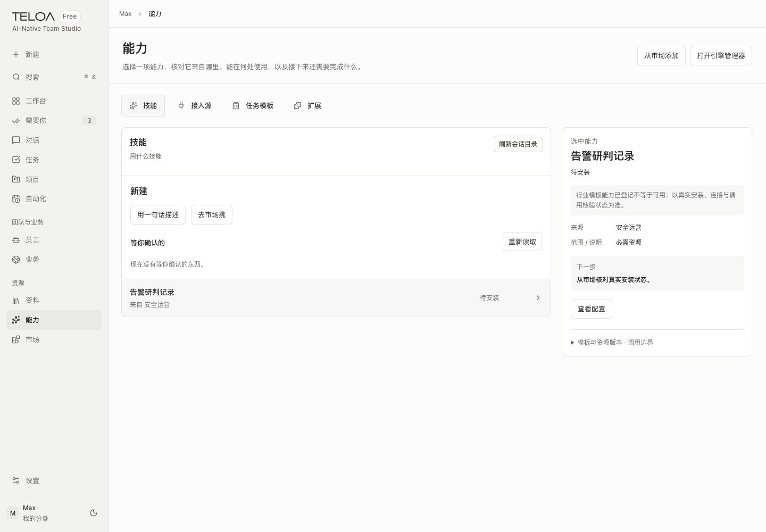Click the 任务 checkbox icon in sidebar
The image size is (766, 532).
click(16, 160)
